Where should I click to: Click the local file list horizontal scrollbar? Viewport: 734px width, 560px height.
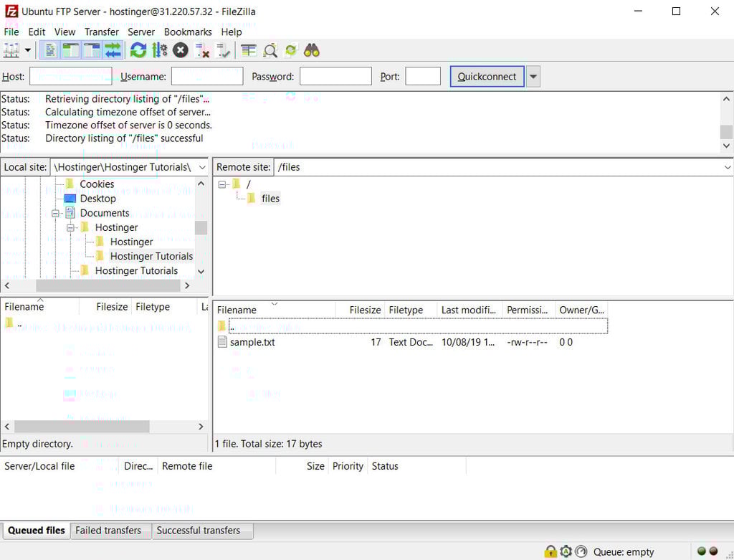coord(82,426)
